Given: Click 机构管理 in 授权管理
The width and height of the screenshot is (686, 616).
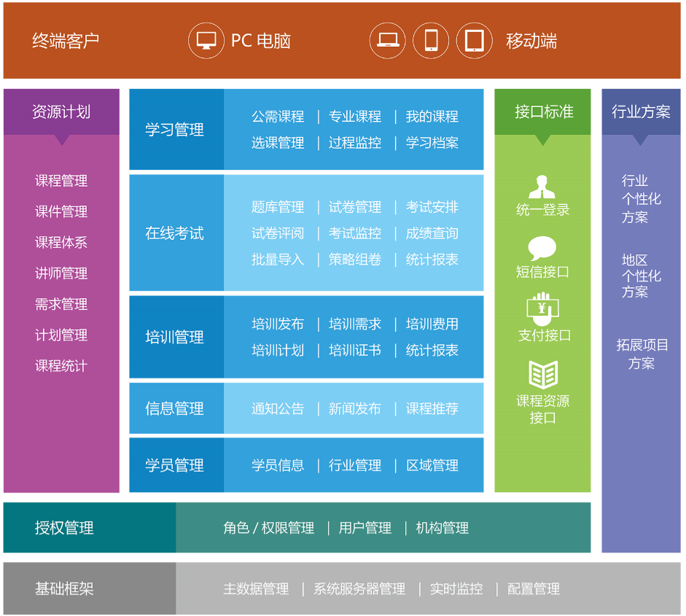Looking at the screenshot, I should click(x=443, y=528).
